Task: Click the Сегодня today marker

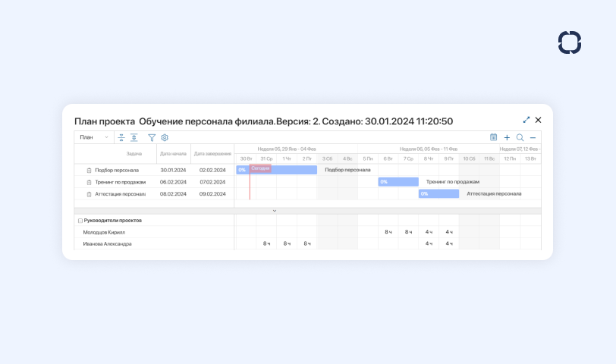Action: [x=260, y=168]
